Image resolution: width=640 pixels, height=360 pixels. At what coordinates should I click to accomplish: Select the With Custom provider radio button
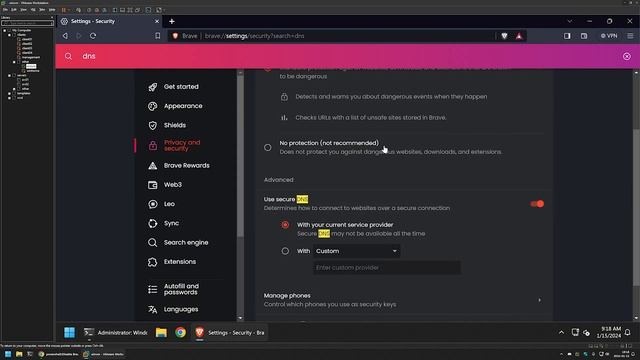point(285,251)
